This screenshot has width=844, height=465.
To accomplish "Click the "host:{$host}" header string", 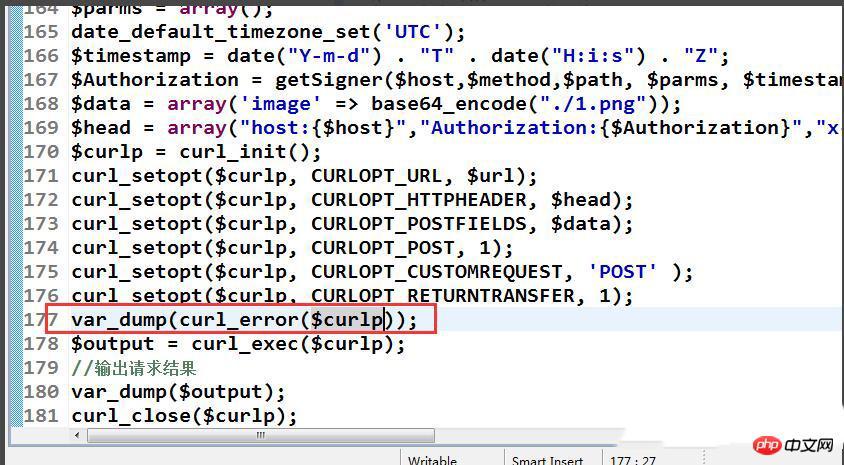I will pyautogui.click(x=322, y=128).
